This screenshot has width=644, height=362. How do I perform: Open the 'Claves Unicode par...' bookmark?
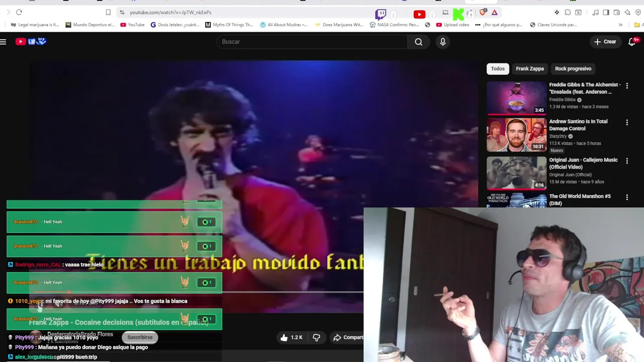[553, 25]
